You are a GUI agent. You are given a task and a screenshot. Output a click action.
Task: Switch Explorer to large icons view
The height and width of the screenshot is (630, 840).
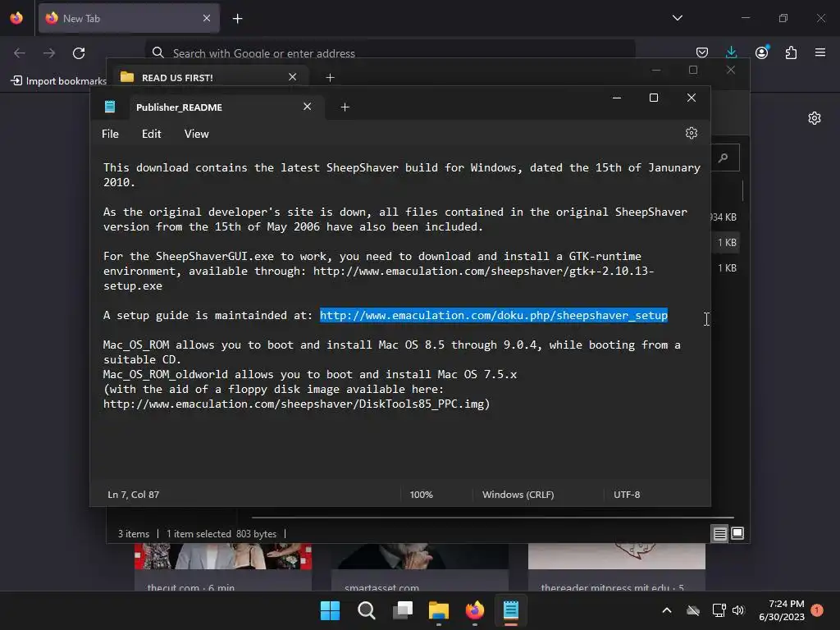click(x=737, y=533)
